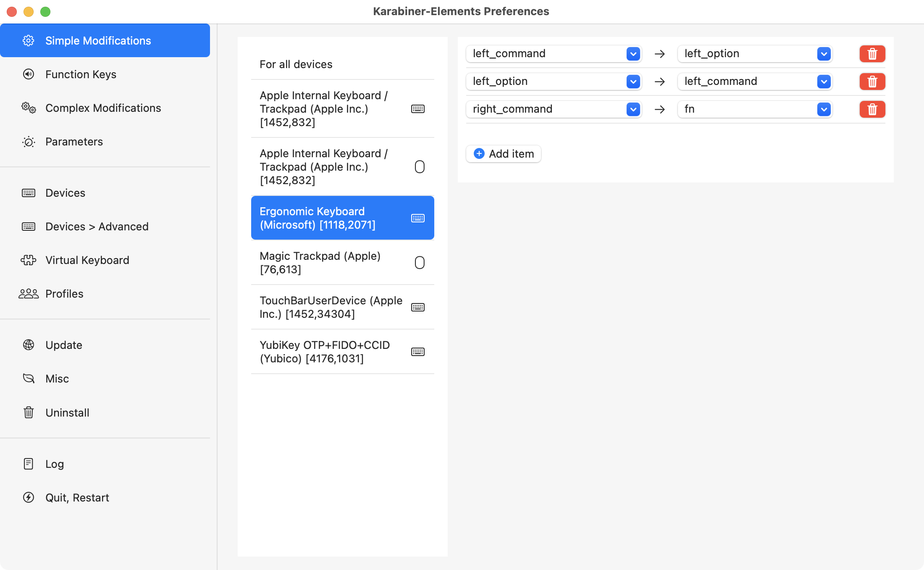Open the Log section
924x570 pixels.
click(105, 464)
